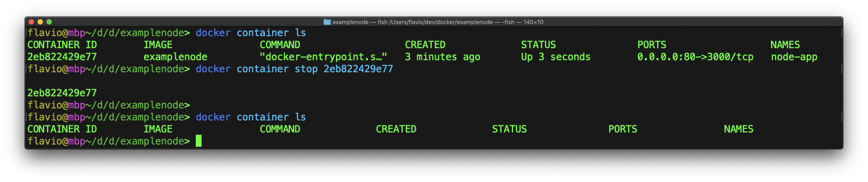This screenshot has height=182, width=868.
Task: Click the yellow minimize window button
Action: [40, 22]
